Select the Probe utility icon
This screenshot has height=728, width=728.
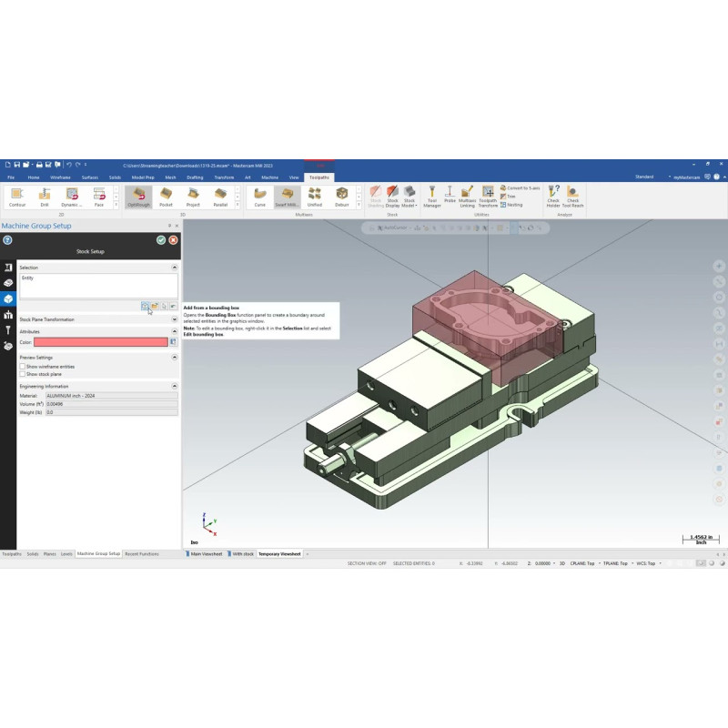(x=450, y=195)
